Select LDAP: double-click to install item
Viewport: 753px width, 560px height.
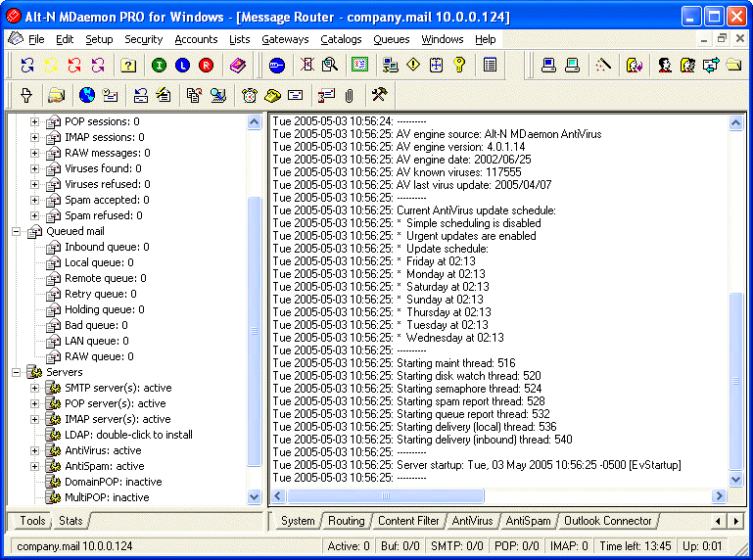tap(127, 435)
